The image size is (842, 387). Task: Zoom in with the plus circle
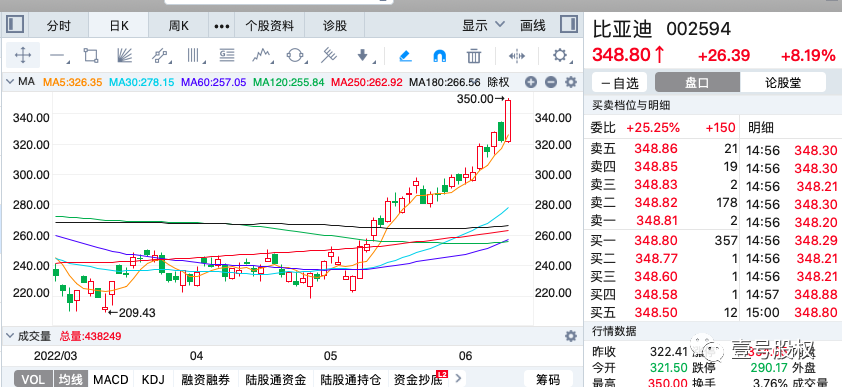(x=531, y=82)
